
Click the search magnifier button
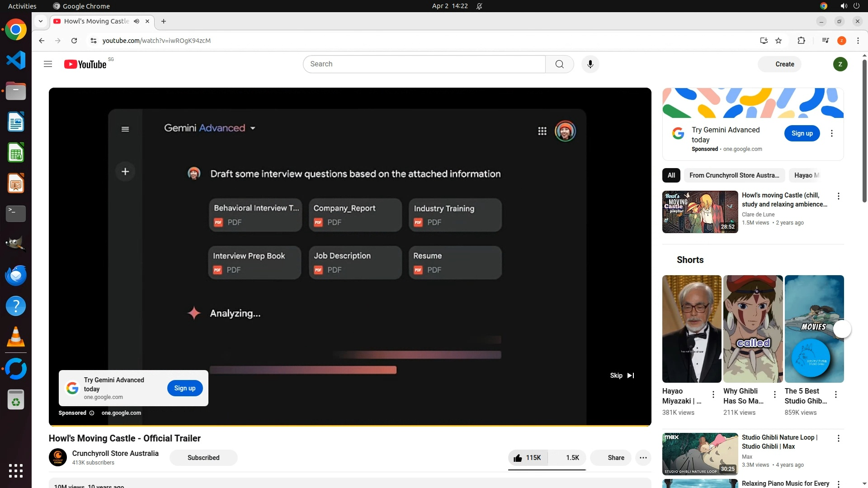pos(559,64)
